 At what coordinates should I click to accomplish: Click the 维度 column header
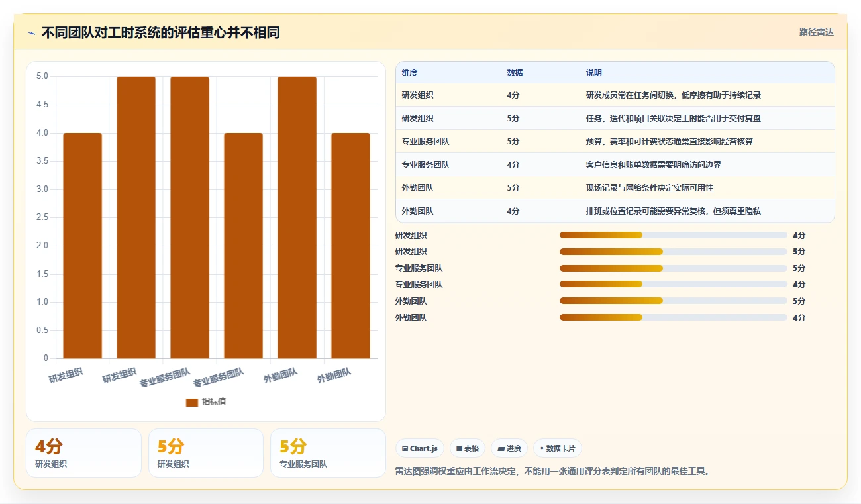pyautogui.click(x=409, y=73)
